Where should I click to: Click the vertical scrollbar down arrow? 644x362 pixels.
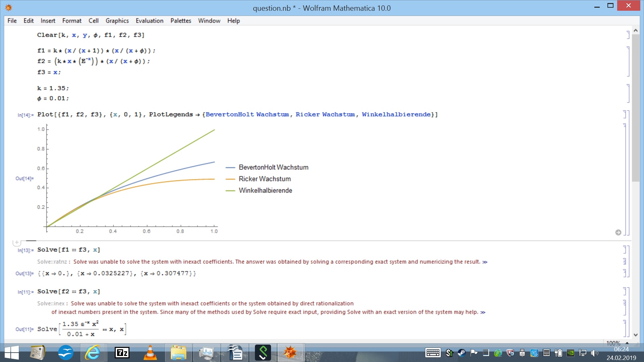(x=635, y=335)
